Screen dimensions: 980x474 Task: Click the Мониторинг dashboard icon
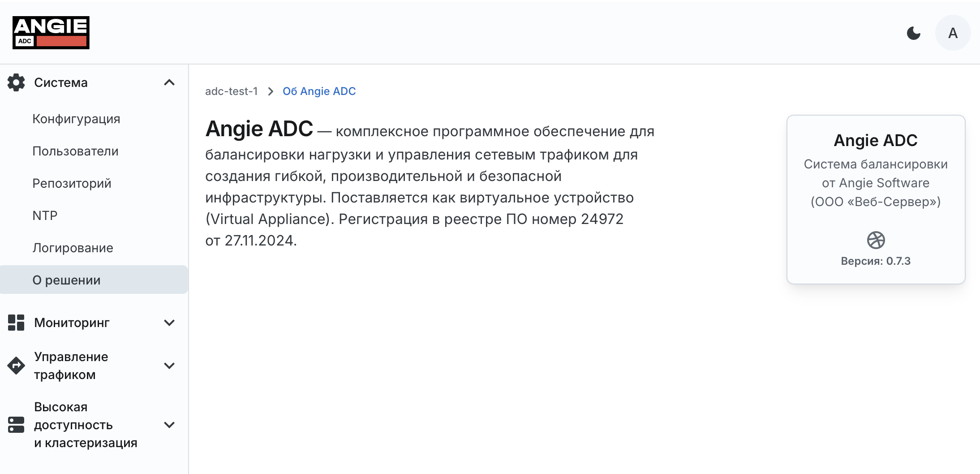[16, 323]
